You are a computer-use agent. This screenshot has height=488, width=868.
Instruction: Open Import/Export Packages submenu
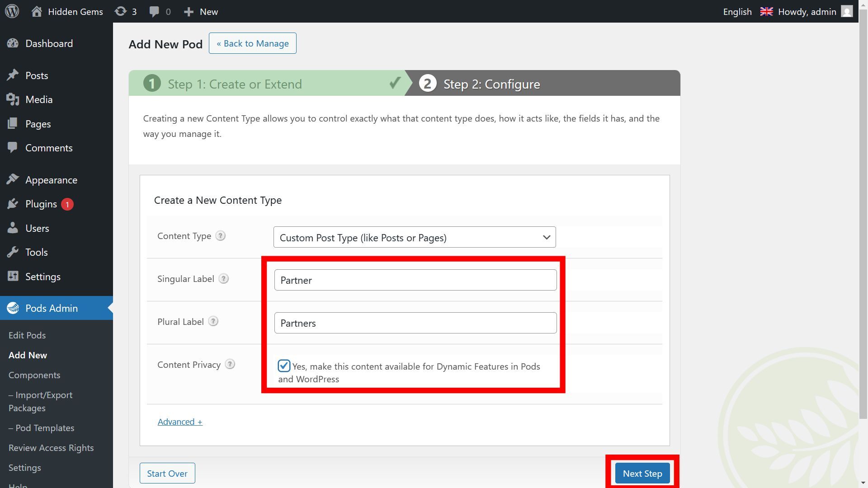click(x=40, y=401)
